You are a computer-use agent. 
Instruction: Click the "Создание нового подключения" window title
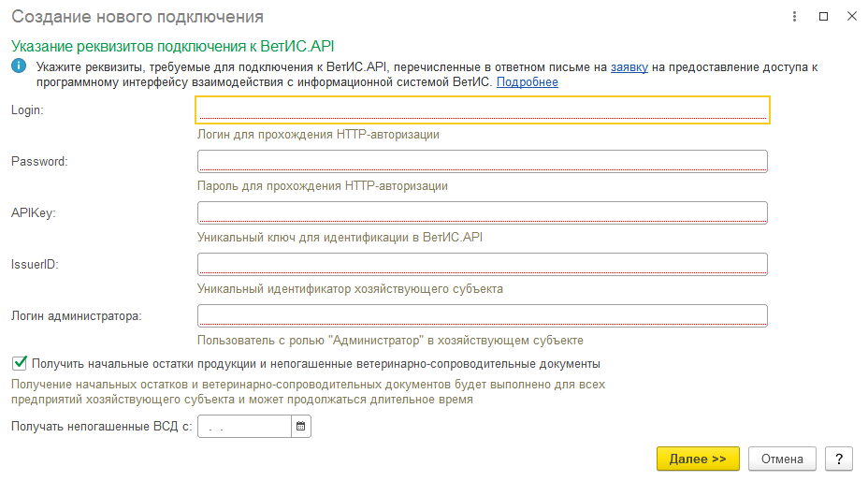137,17
